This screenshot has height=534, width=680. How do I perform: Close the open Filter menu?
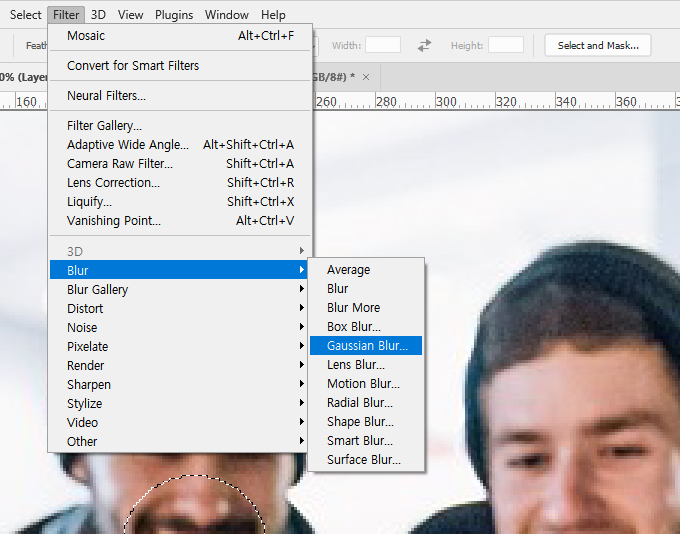66,15
